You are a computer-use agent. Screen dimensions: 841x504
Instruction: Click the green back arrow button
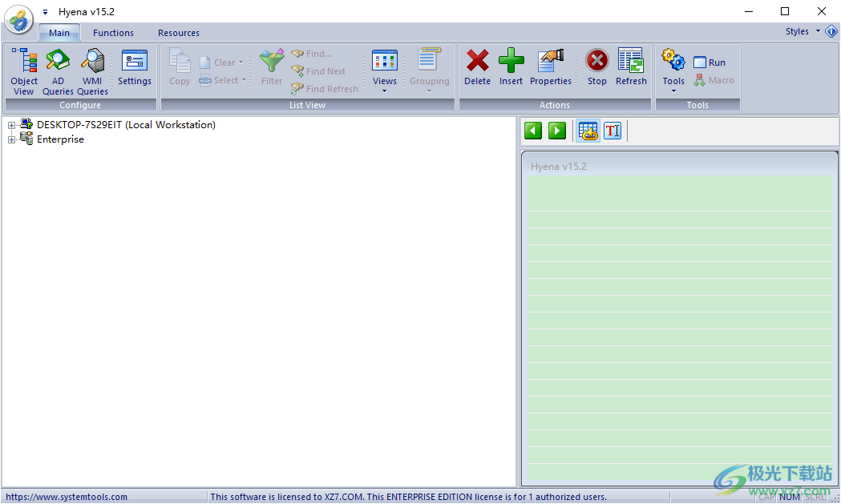tap(533, 131)
